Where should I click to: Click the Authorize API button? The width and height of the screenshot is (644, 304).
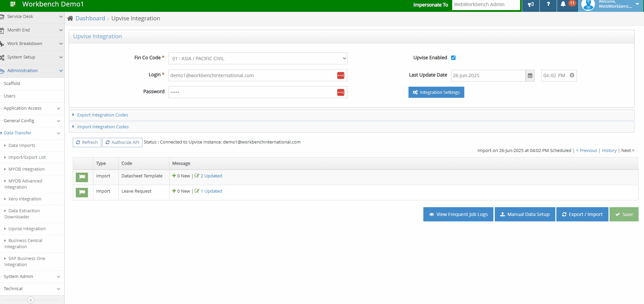122,142
